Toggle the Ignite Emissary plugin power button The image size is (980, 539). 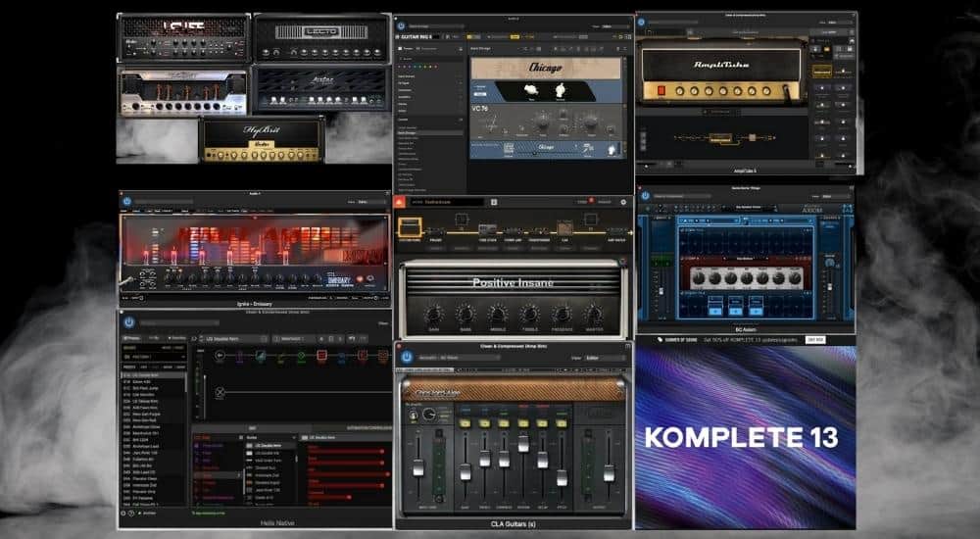126,201
